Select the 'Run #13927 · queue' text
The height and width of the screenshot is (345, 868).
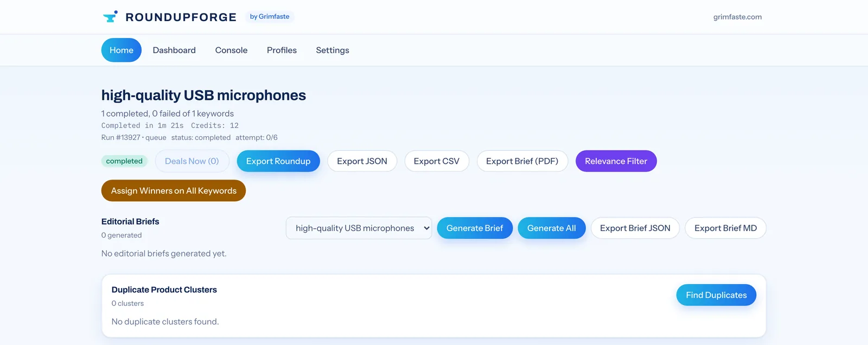(134, 138)
